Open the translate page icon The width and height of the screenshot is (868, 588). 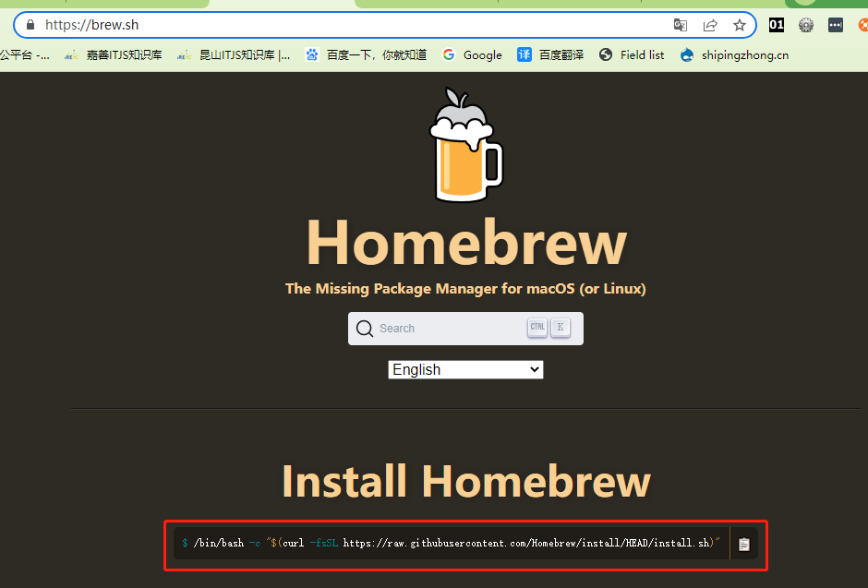coord(680,25)
